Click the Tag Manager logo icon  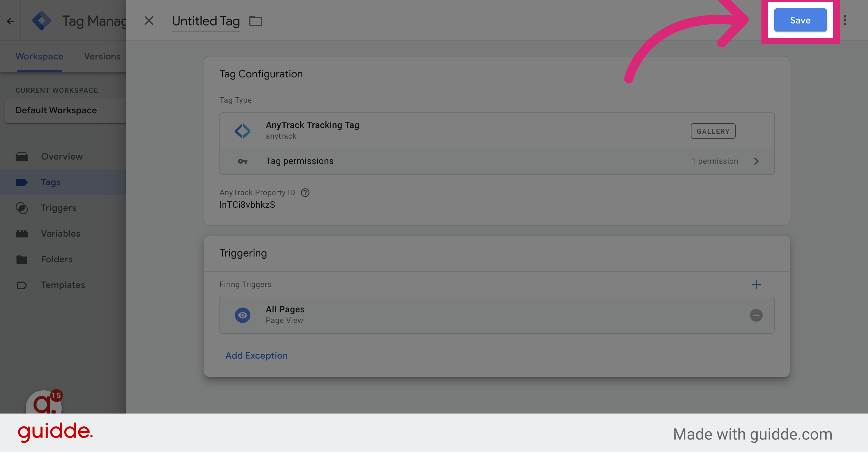(x=41, y=21)
